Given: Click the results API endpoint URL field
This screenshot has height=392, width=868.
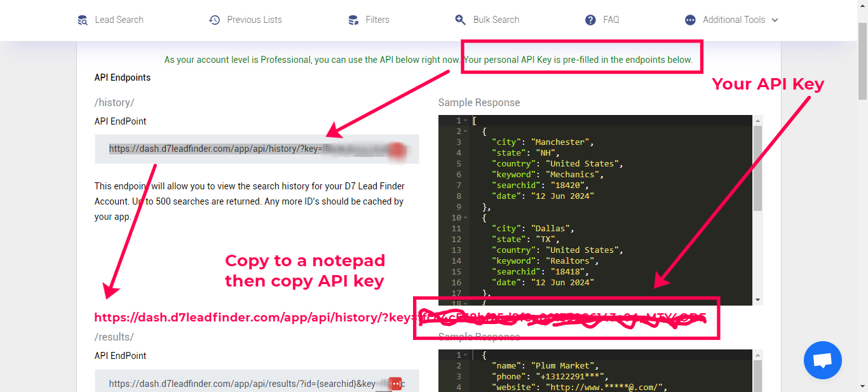Looking at the screenshot, I should [241, 384].
